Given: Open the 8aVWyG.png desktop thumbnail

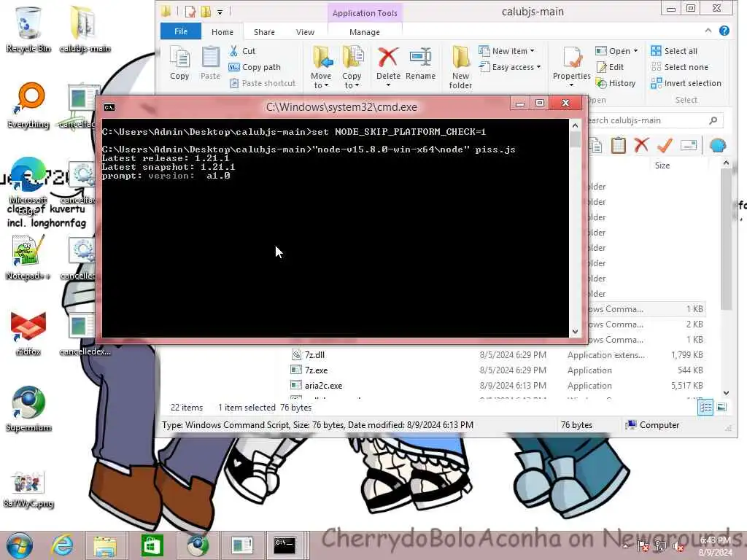Looking at the screenshot, I should click(28, 488).
